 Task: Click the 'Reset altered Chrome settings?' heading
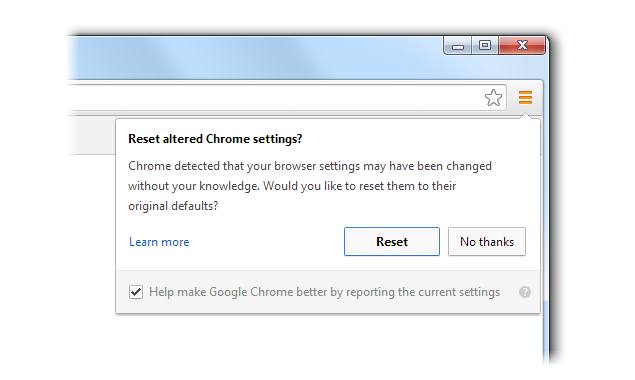(x=215, y=139)
